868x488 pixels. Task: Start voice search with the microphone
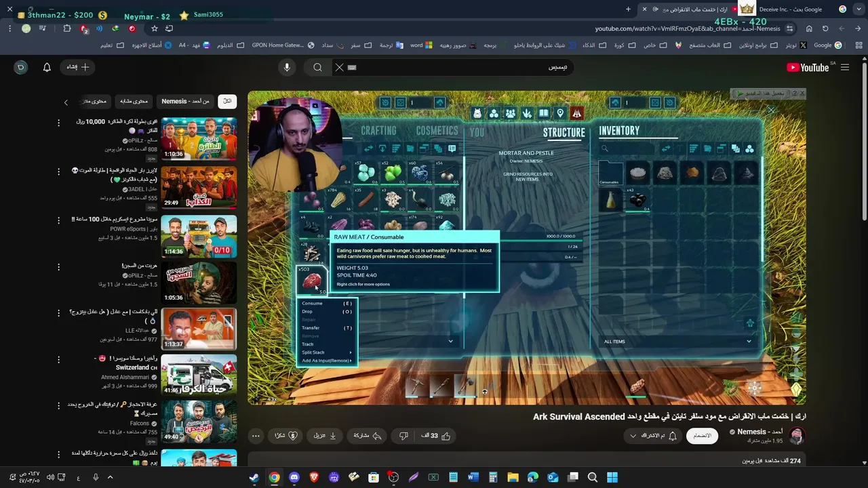coord(287,67)
